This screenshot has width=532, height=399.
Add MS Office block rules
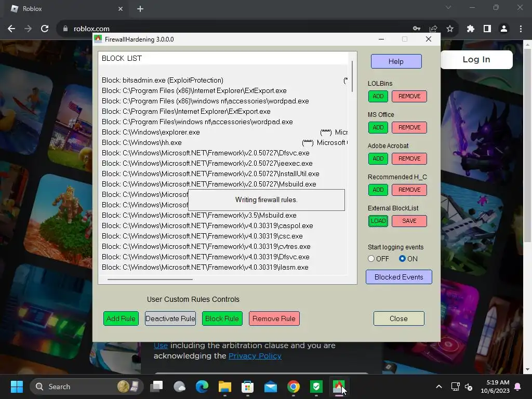coord(378,128)
